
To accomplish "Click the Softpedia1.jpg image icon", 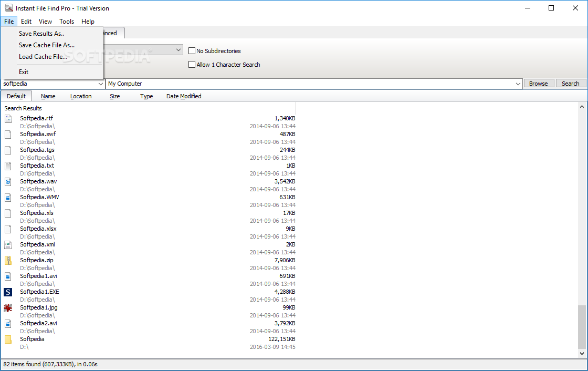I will (x=8, y=308).
